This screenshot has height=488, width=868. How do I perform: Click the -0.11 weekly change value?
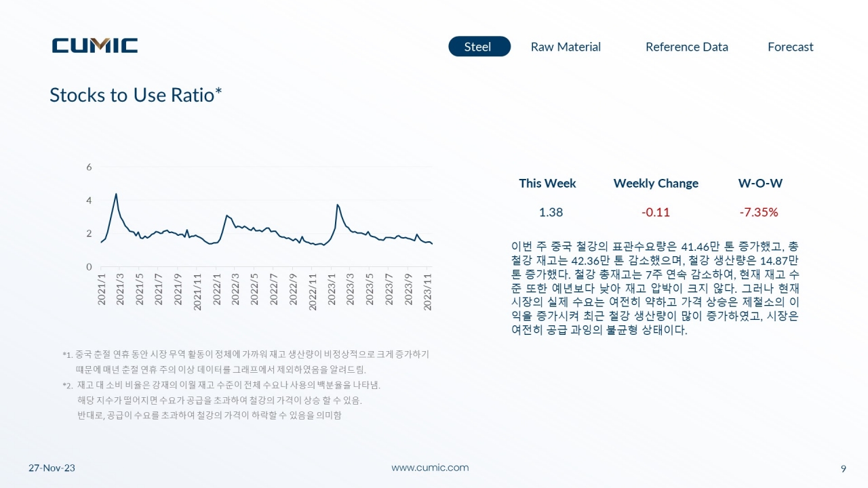coord(656,212)
